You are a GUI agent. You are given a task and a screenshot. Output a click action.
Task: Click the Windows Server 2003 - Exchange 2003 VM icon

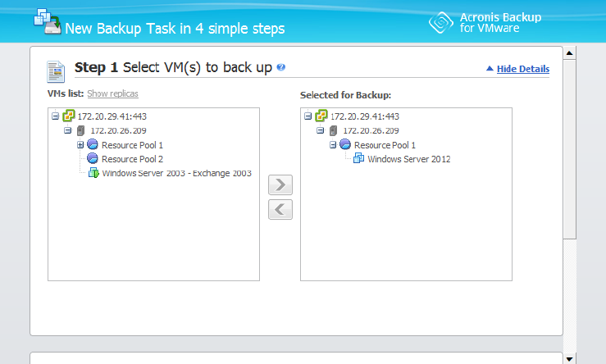click(x=93, y=173)
